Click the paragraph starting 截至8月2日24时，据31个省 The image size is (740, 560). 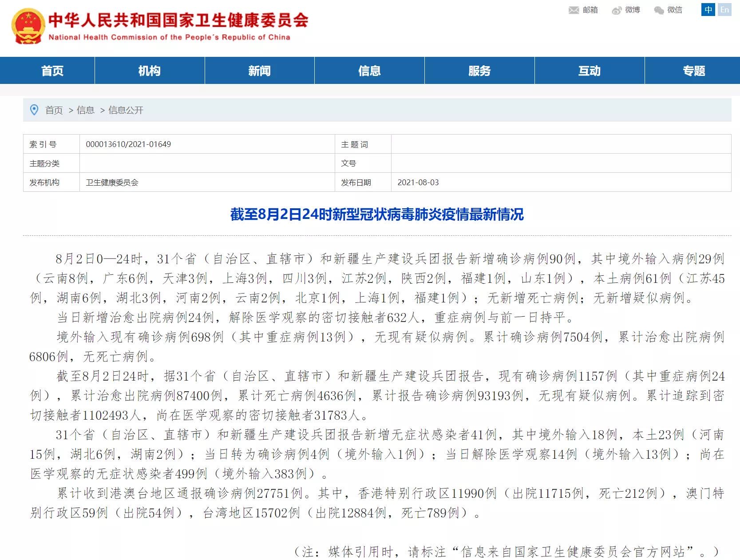pyautogui.click(x=377, y=396)
